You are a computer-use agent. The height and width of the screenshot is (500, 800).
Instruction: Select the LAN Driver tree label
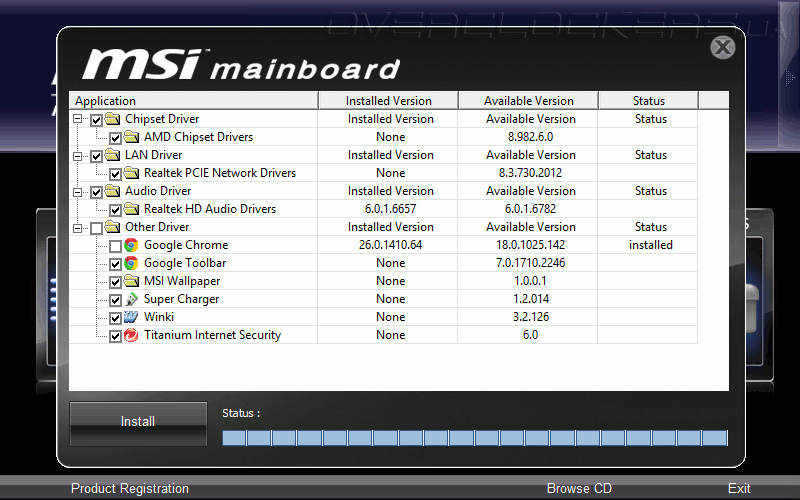pos(154,155)
